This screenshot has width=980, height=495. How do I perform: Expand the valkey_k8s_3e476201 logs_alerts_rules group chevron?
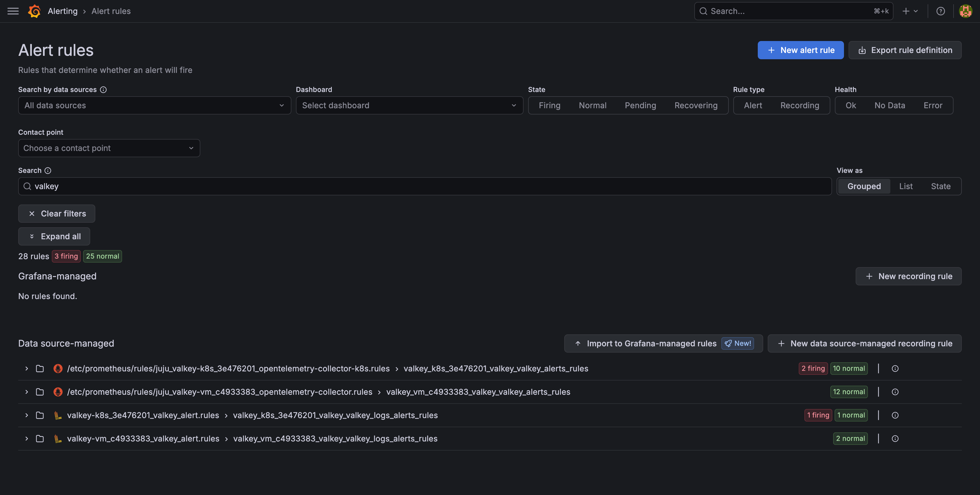[x=26, y=415]
